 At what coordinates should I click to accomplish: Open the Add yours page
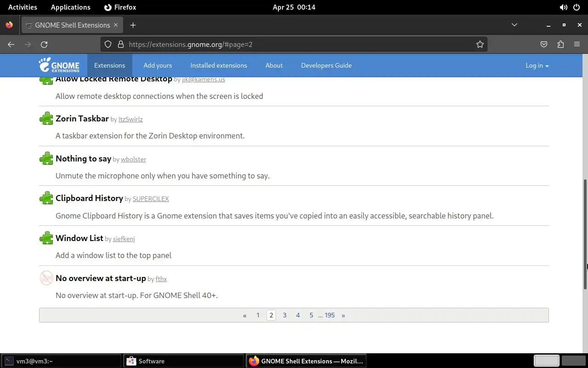point(158,65)
